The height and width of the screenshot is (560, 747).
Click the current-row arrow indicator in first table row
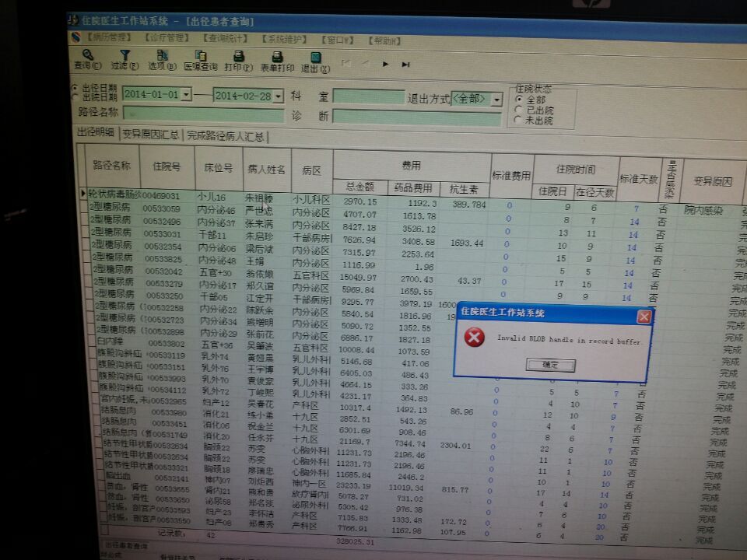[83, 194]
